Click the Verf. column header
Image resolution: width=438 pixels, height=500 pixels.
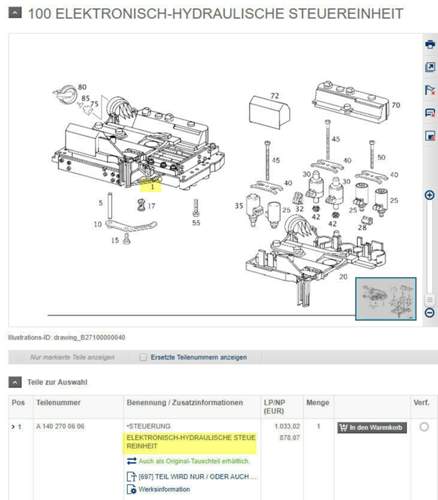pos(422,403)
